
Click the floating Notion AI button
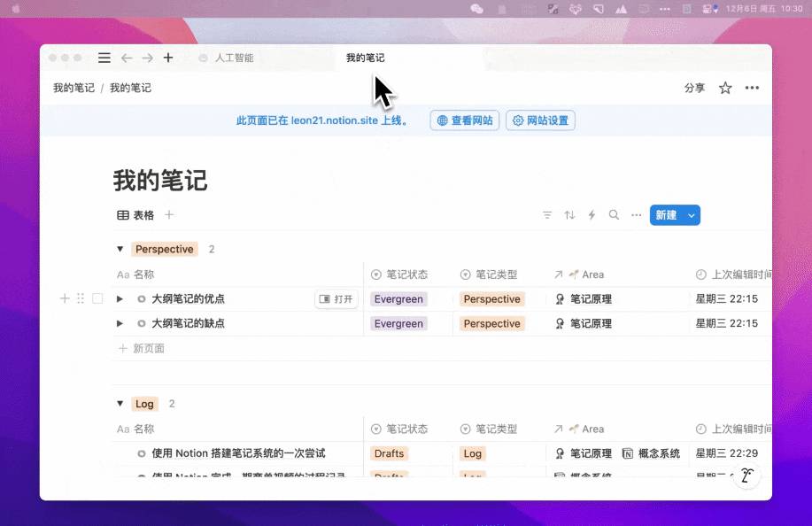pos(746,476)
